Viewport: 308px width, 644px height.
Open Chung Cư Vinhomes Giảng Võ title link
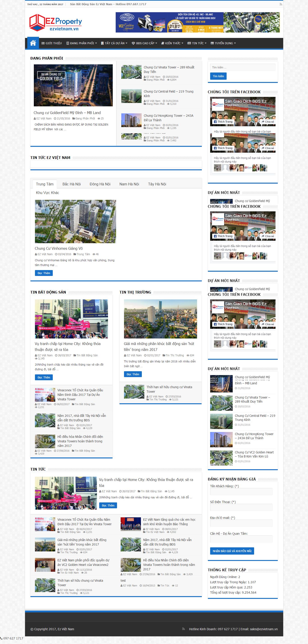coord(59,248)
